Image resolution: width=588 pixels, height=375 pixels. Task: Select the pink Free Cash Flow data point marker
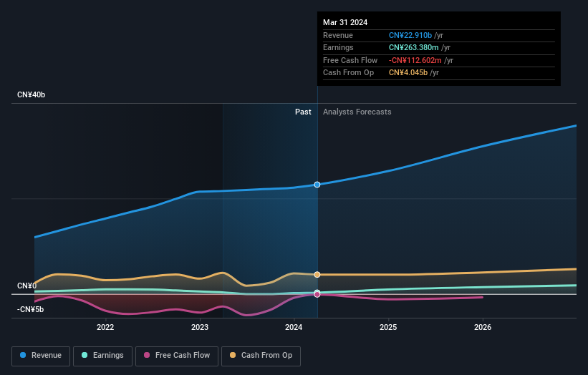pos(317,294)
